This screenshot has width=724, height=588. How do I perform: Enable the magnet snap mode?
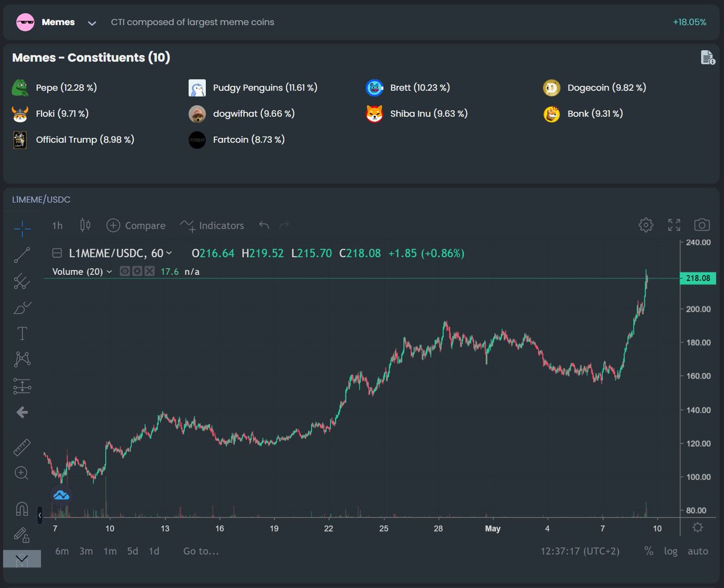point(22,508)
